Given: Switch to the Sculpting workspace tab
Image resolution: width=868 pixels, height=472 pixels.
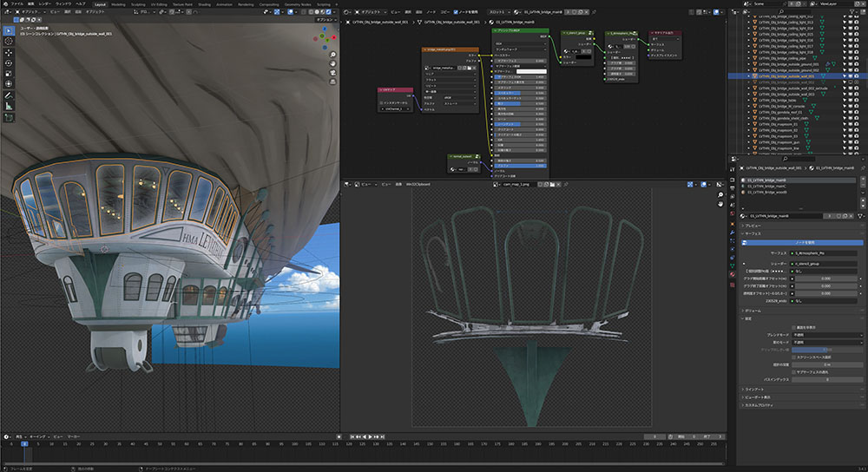Looking at the screenshot, I should point(138,4).
